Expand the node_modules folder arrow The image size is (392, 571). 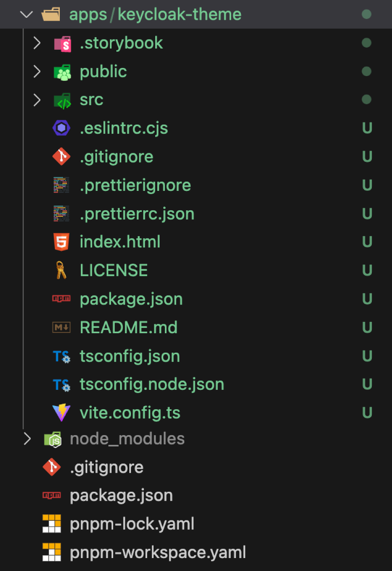tap(27, 439)
